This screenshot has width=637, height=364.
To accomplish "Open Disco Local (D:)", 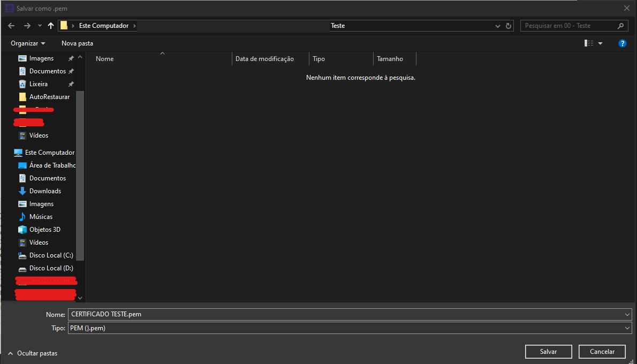I will [51, 268].
